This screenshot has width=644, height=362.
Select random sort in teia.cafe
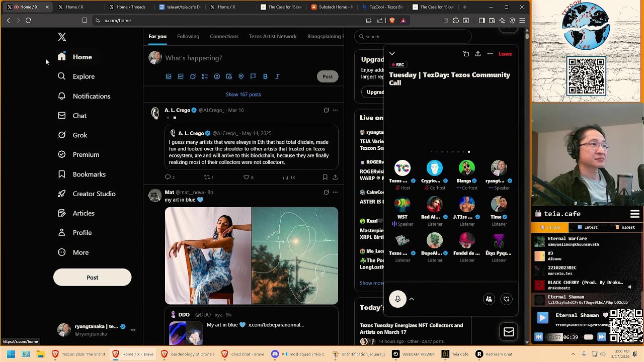(549, 227)
